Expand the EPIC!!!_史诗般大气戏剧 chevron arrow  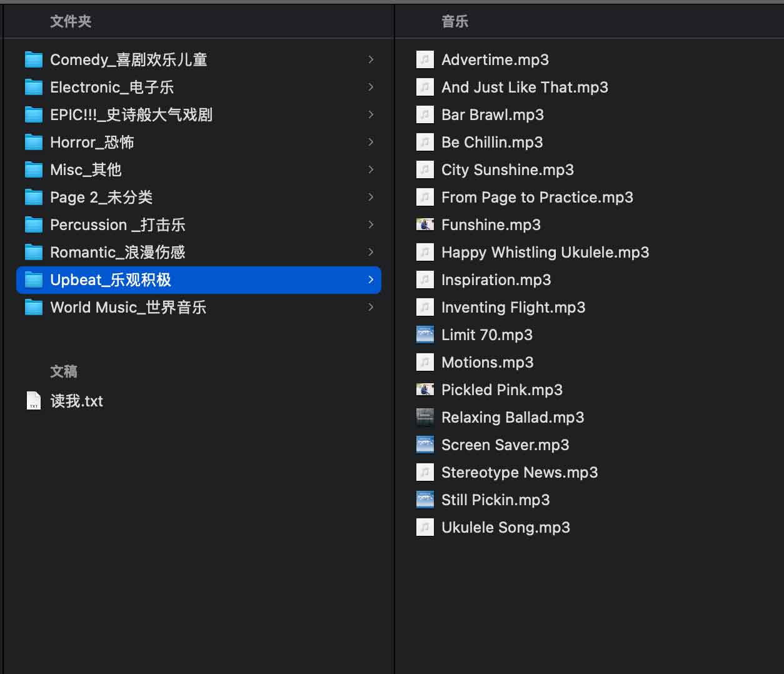[371, 114]
